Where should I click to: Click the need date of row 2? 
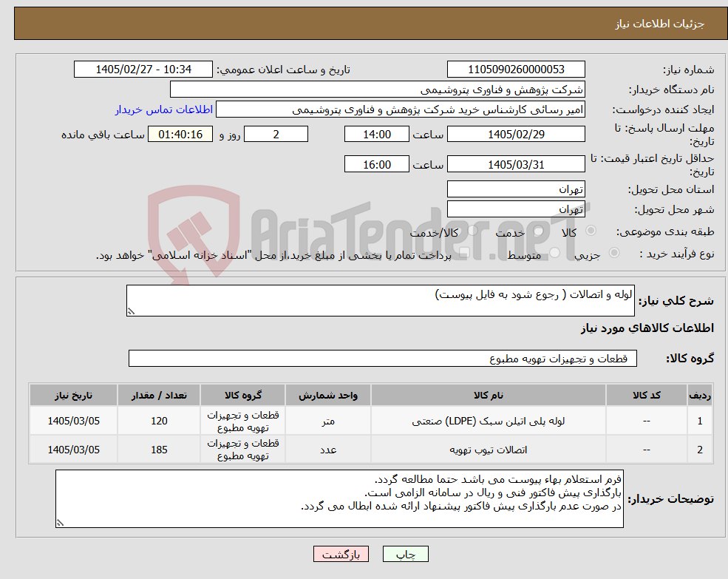73,450
